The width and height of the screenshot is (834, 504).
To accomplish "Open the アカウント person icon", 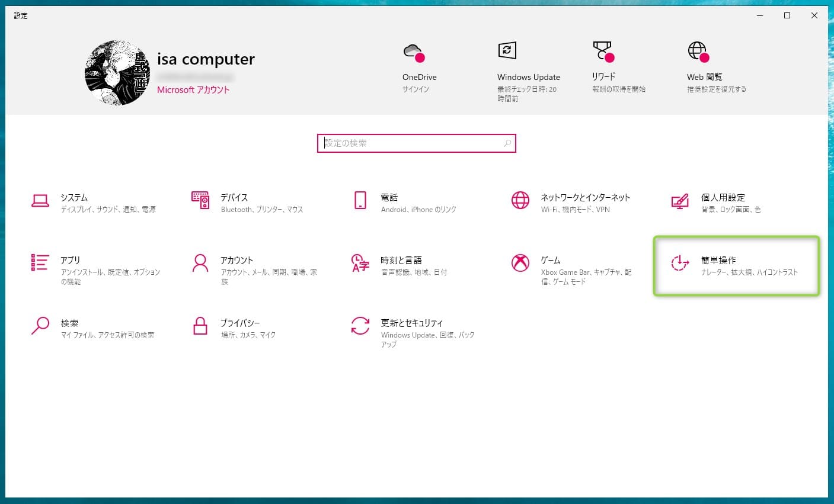I will (200, 263).
